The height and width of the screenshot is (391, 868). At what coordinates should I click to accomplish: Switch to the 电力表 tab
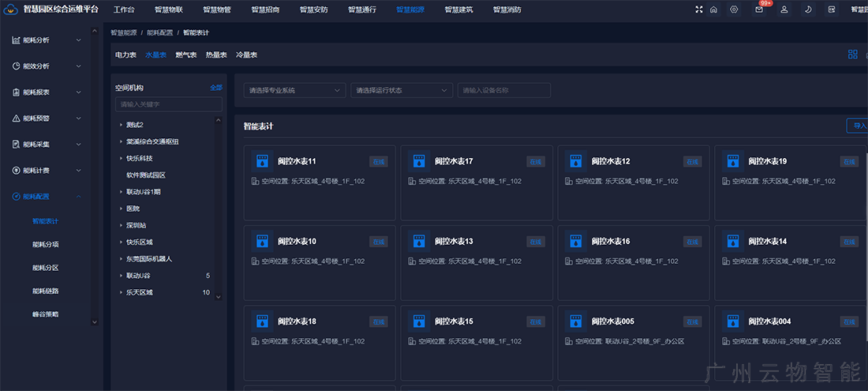(x=125, y=55)
